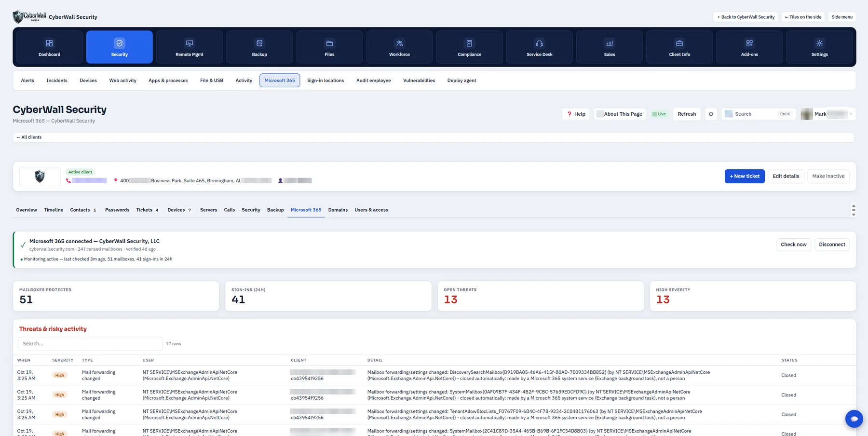Click the Open Threats 13 card

point(540,296)
